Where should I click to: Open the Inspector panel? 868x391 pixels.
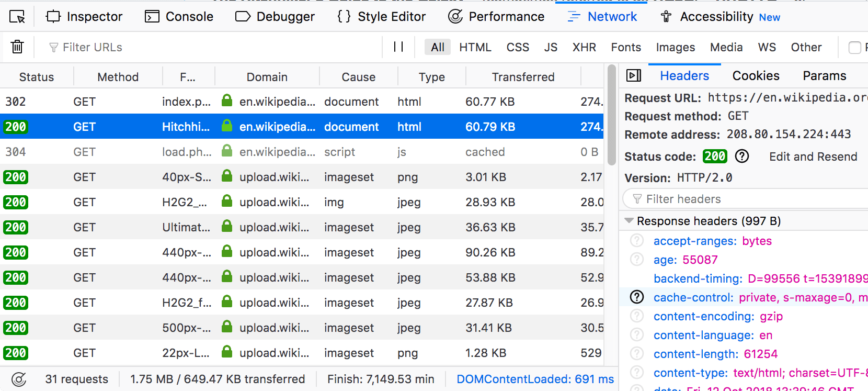tap(84, 17)
